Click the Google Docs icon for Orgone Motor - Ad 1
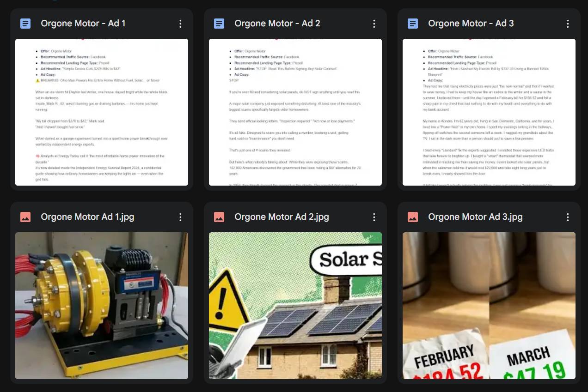 point(25,24)
